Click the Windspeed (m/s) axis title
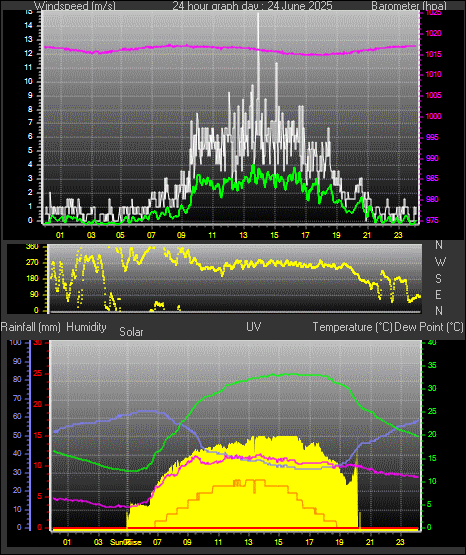This screenshot has width=466, height=555. (x=75, y=6)
